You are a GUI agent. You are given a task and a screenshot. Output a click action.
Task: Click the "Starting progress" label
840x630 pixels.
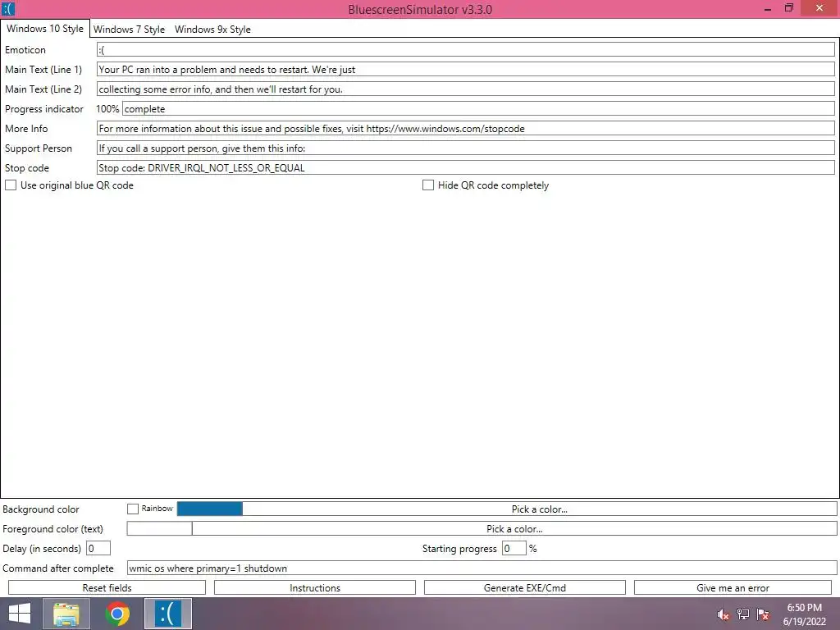coord(459,549)
